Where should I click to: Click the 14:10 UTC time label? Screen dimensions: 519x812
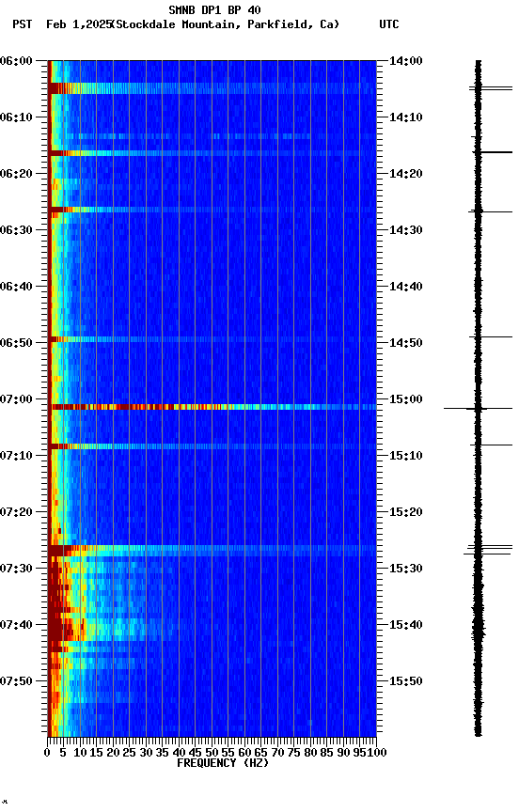click(x=406, y=117)
